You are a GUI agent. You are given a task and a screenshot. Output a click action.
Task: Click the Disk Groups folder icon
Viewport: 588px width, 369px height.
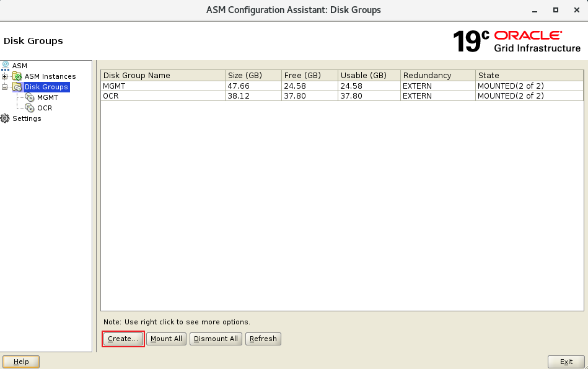[17, 87]
